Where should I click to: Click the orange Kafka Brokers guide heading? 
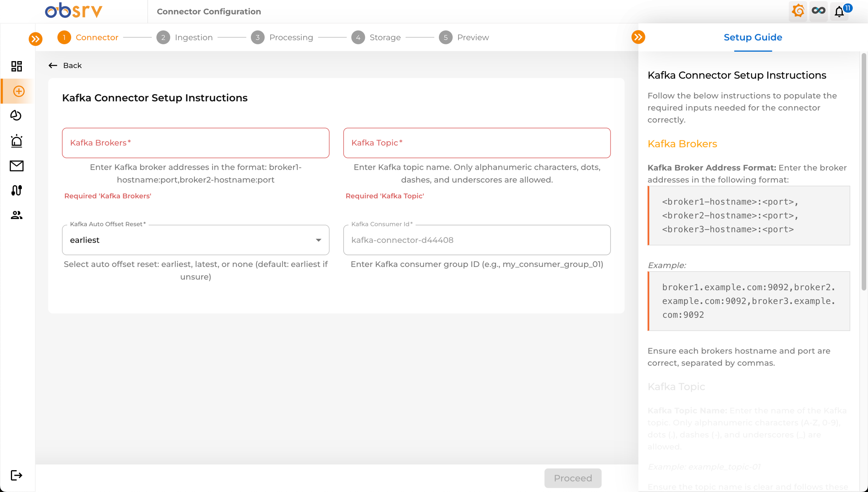pyautogui.click(x=682, y=144)
